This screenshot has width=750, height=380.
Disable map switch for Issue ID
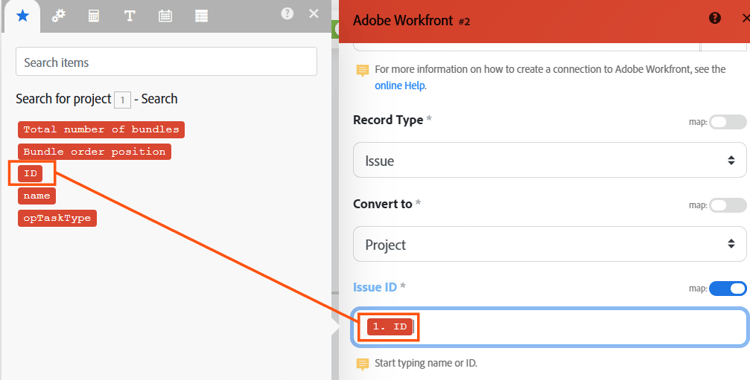pos(728,289)
